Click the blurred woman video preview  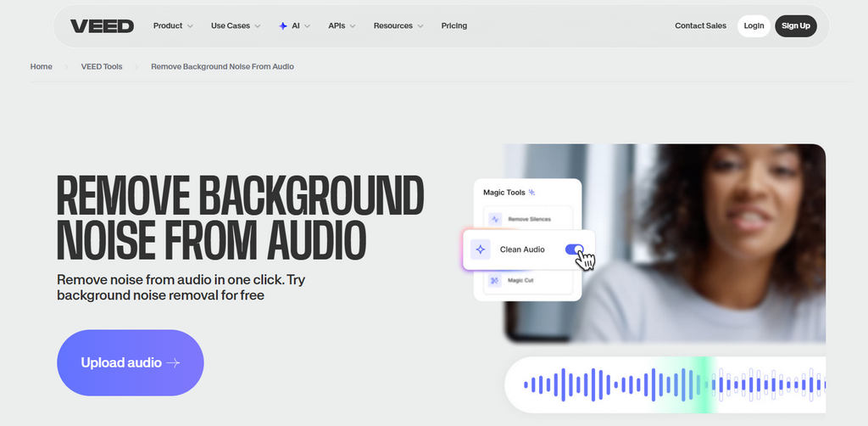[x=665, y=243]
